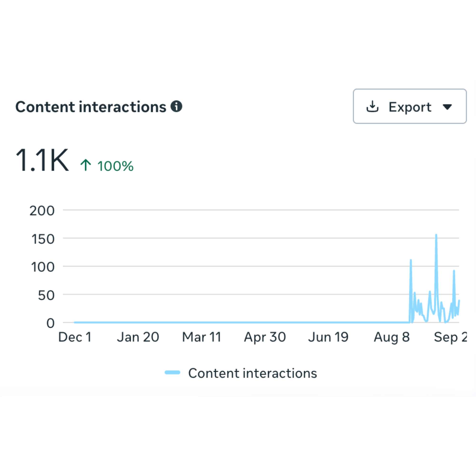The image size is (476, 476).
Task: Click the 150 y-axis label
Action: point(43,239)
